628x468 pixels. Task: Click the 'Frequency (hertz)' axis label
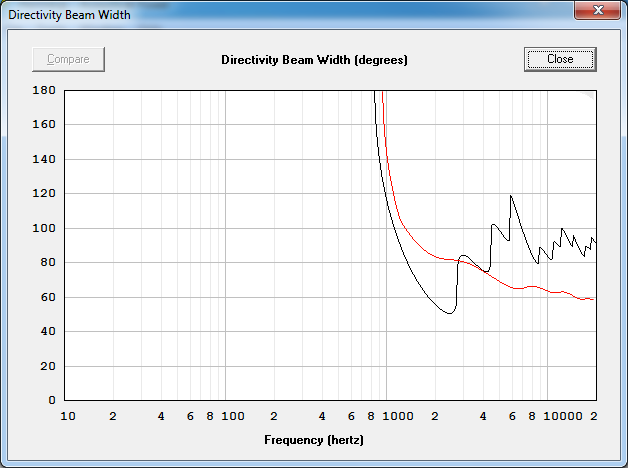tap(314, 440)
